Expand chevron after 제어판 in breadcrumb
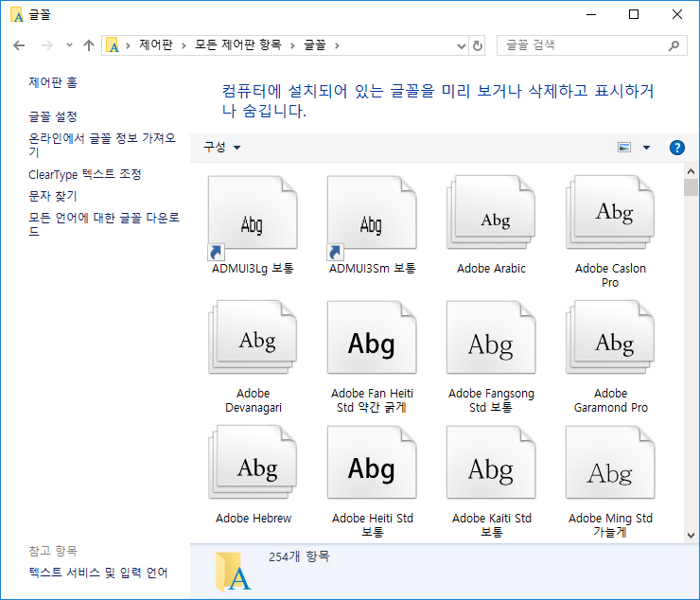Viewport: 700px width, 600px height. [184, 45]
